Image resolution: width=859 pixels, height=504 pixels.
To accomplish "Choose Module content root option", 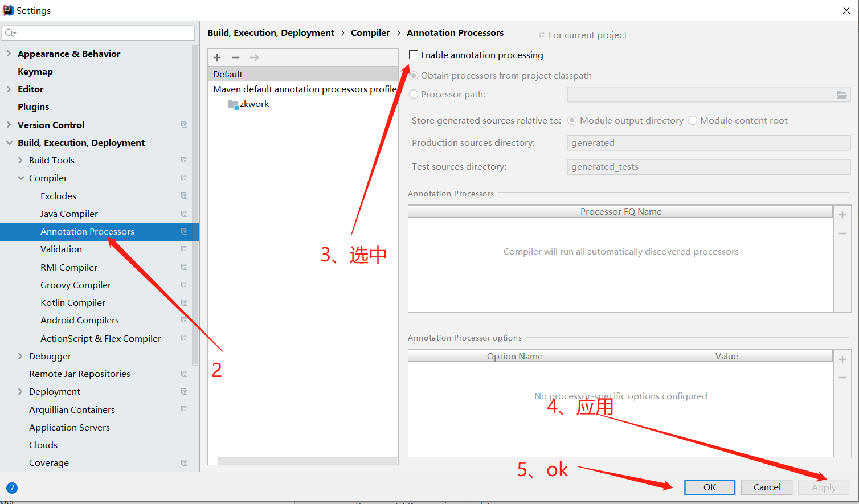I will click(x=693, y=121).
